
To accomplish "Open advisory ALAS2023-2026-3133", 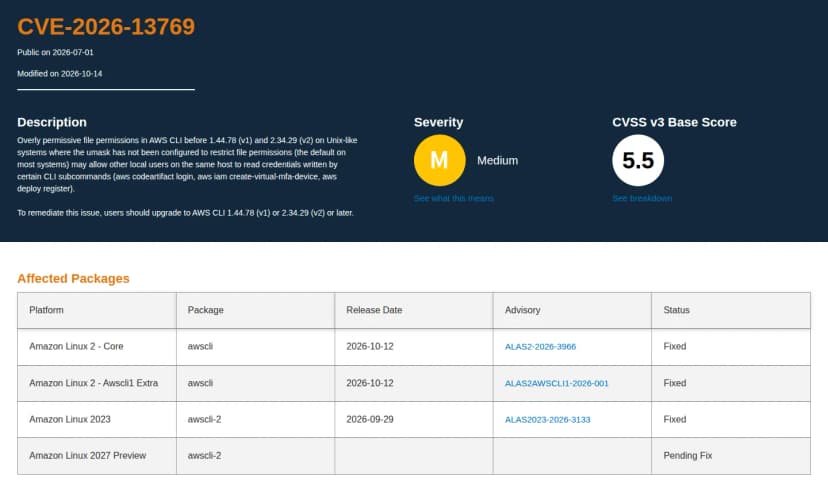I will coord(548,420).
